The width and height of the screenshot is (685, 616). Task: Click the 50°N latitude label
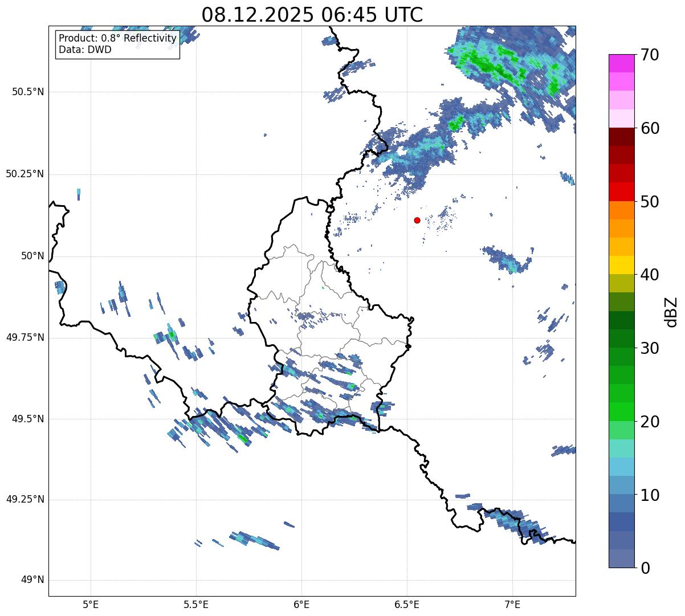pyautogui.click(x=32, y=256)
